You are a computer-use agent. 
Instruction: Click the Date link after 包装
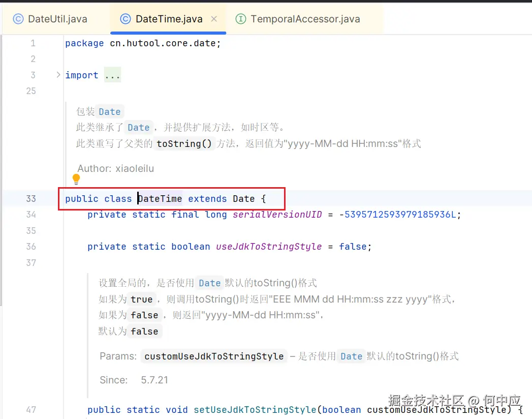(110, 112)
